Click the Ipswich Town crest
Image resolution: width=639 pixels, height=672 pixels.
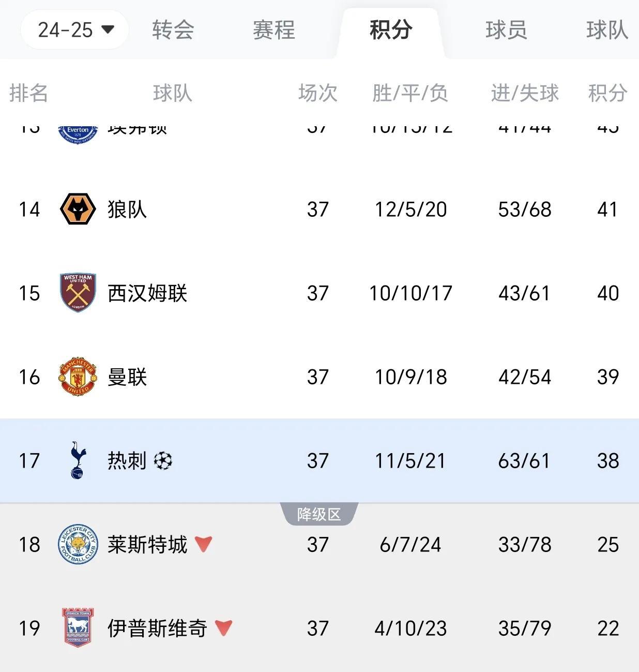point(78,628)
